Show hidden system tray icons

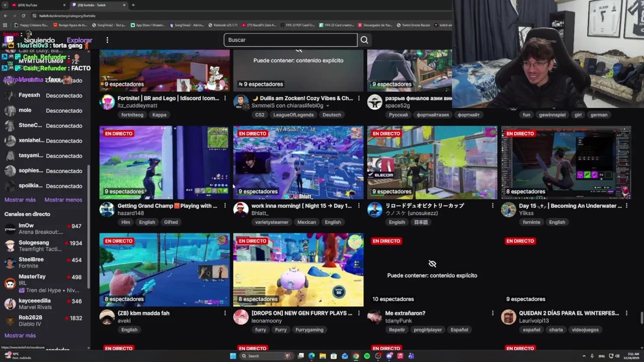[x=584, y=356]
